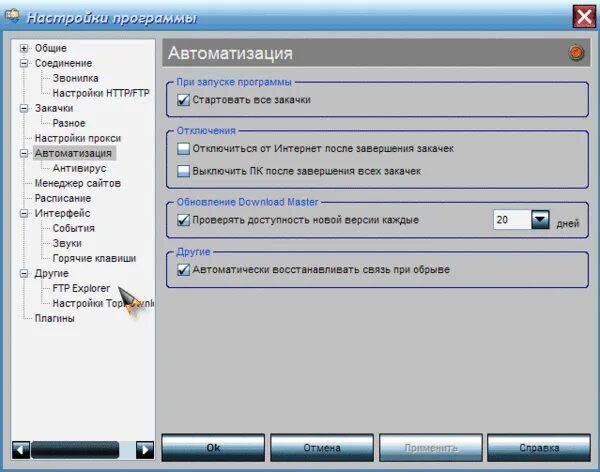Open the Расписание settings page
Viewport: 600px width, 472px height.
(63, 198)
